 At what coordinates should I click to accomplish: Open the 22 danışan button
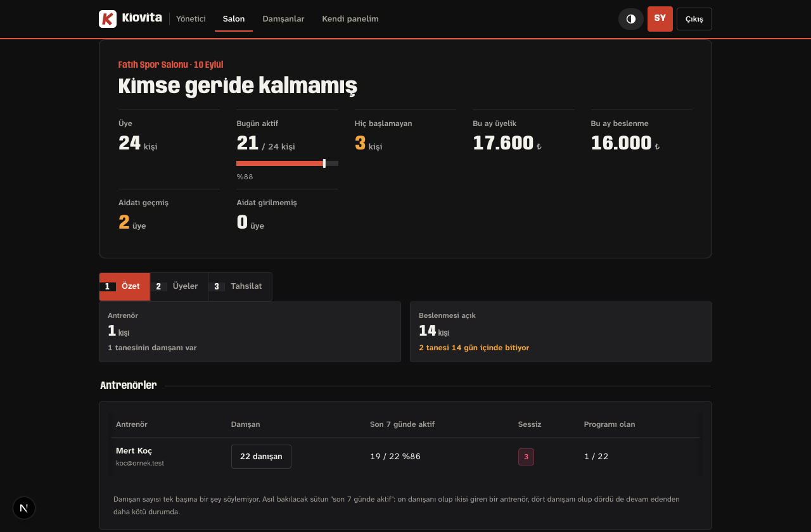(x=261, y=457)
